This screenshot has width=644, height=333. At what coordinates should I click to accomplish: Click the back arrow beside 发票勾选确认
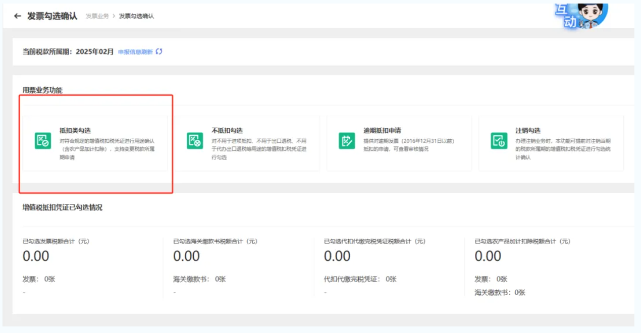pyautogui.click(x=18, y=16)
